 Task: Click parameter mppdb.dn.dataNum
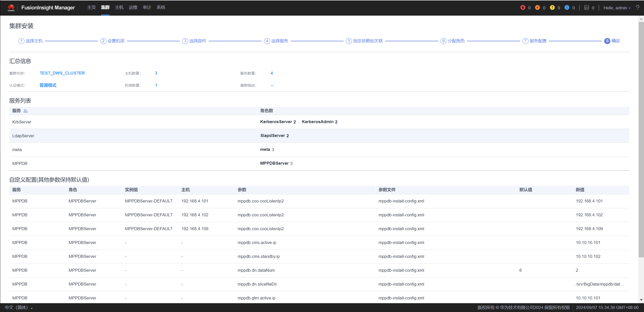tap(256, 270)
